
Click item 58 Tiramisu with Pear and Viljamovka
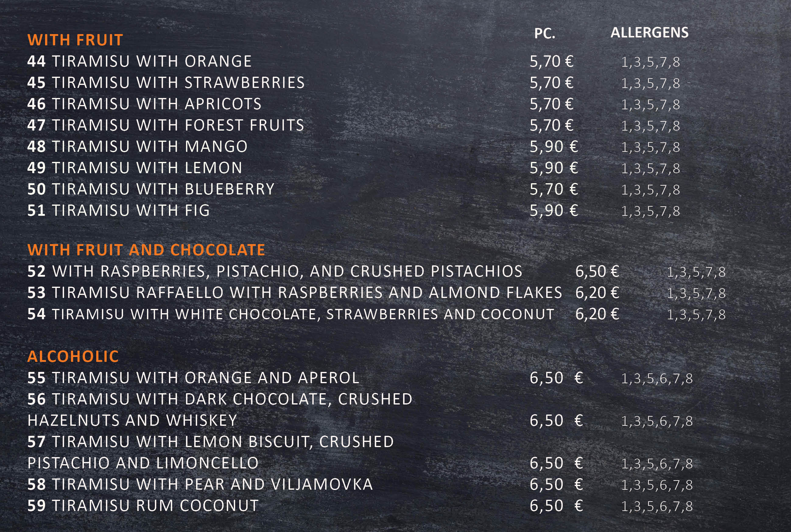pos(200,485)
